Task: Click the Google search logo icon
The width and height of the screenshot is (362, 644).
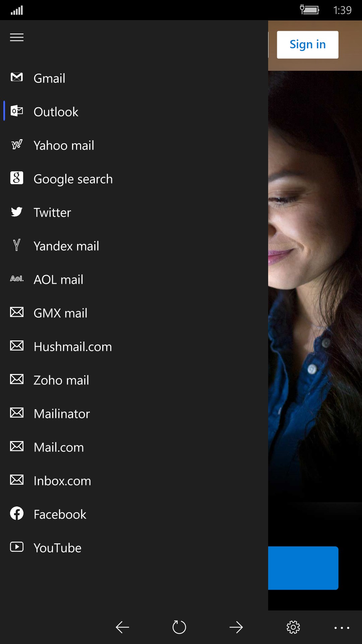Action: click(17, 178)
